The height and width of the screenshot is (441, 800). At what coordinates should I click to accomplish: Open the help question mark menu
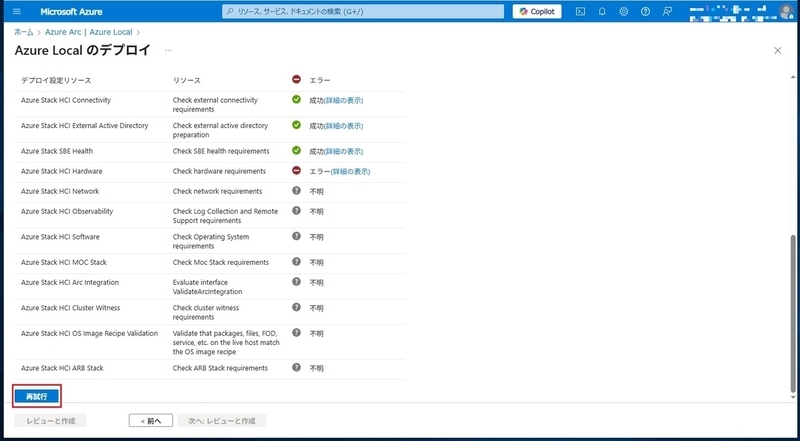645,11
